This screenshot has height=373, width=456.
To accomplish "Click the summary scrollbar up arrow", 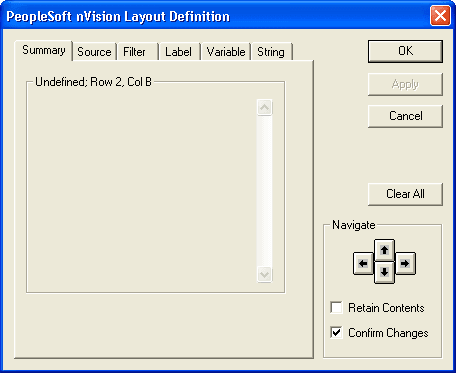I will (265, 108).
